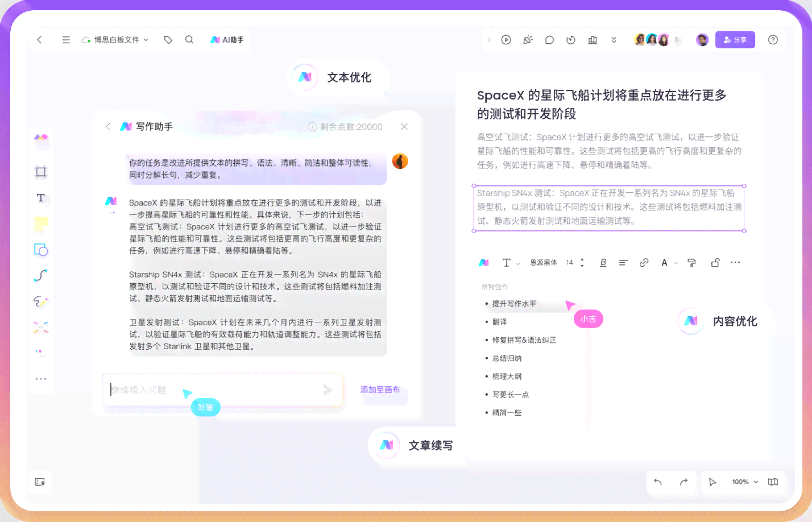Open search with the magnifier icon
The height and width of the screenshot is (522, 812).
coord(189,40)
